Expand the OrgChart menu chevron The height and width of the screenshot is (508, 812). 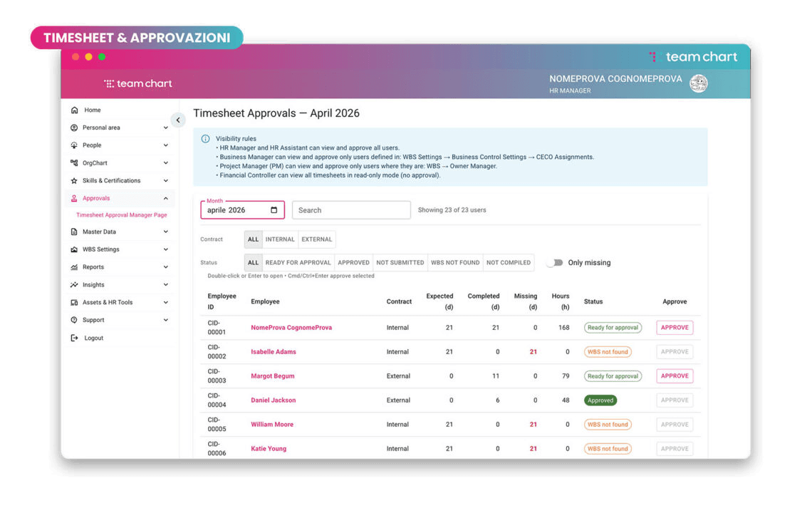[x=166, y=162]
